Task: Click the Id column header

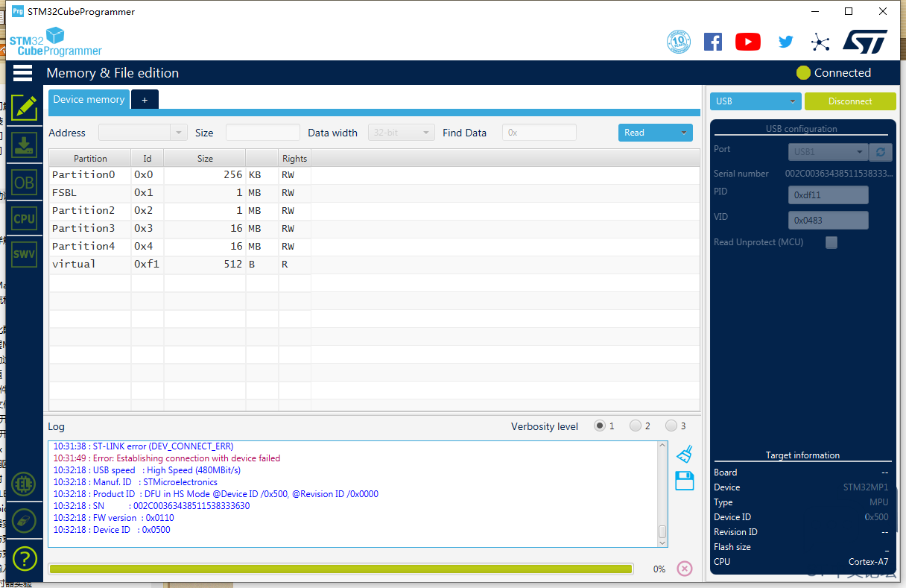Action: [x=148, y=158]
